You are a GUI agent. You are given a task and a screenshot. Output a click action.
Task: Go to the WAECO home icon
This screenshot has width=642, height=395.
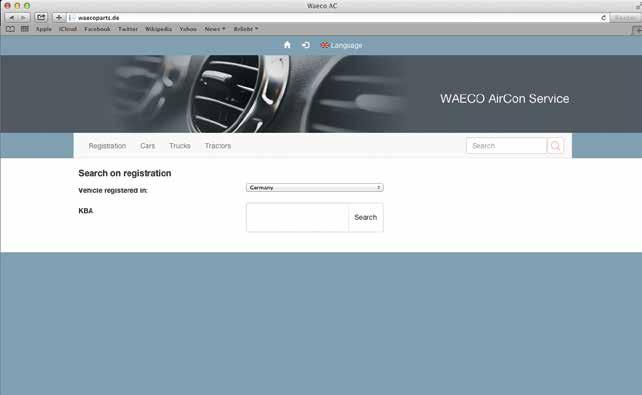287,45
